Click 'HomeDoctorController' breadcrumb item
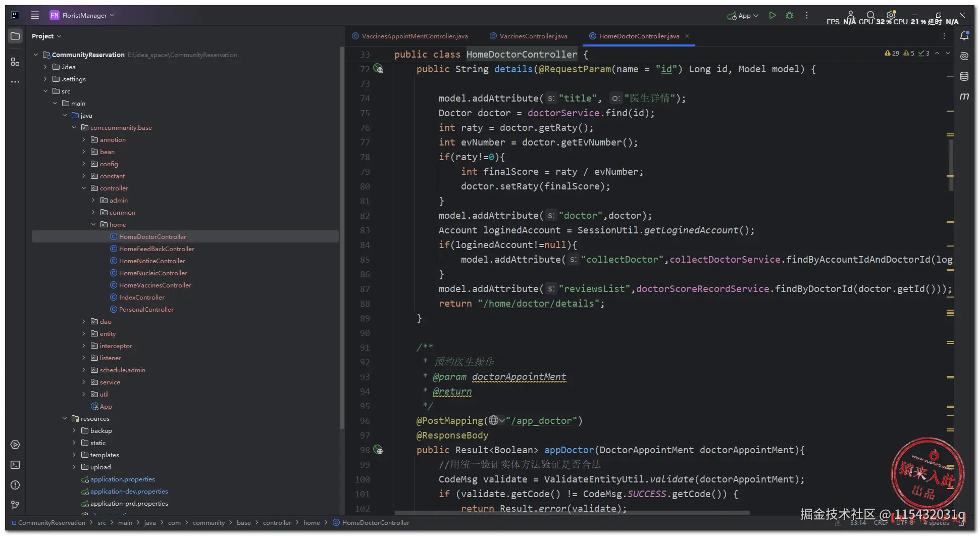 coord(376,522)
